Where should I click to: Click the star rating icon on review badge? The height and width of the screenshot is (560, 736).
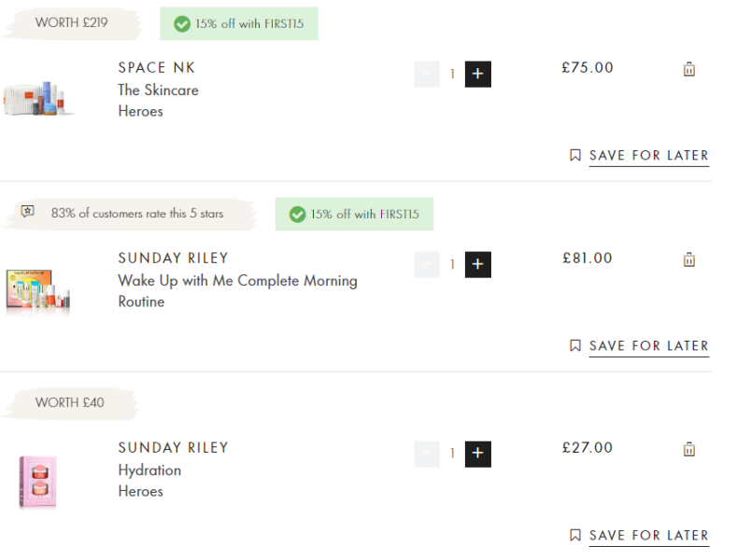[x=28, y=213]
